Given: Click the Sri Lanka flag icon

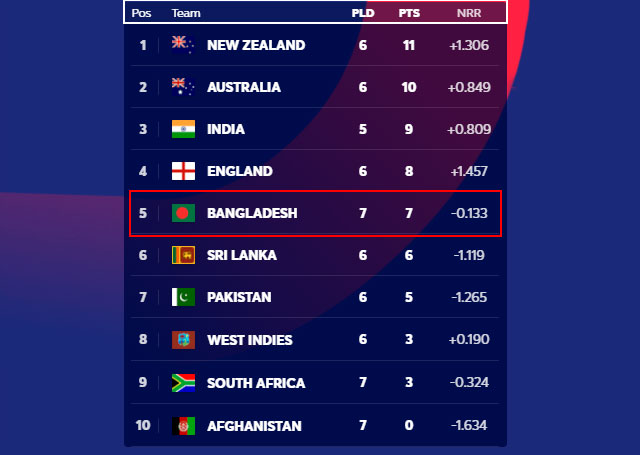Looking at the screenshot, I should pos(183,255).
